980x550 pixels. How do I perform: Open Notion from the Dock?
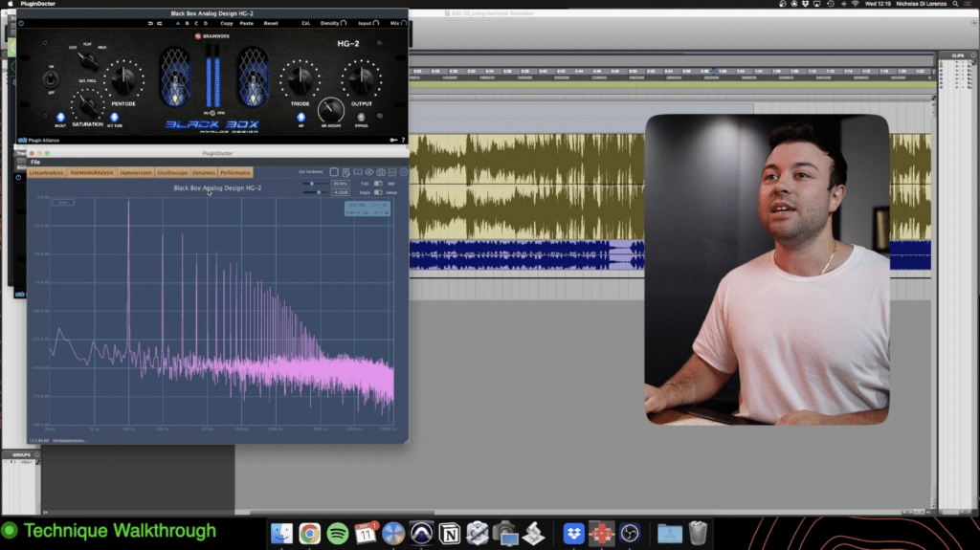[x=450, y=533]
